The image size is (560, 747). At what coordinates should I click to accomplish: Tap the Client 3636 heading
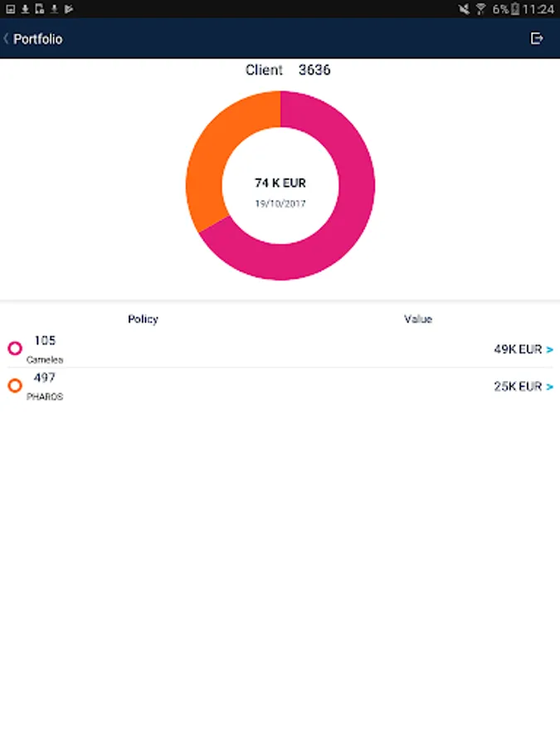coord(288,71)
